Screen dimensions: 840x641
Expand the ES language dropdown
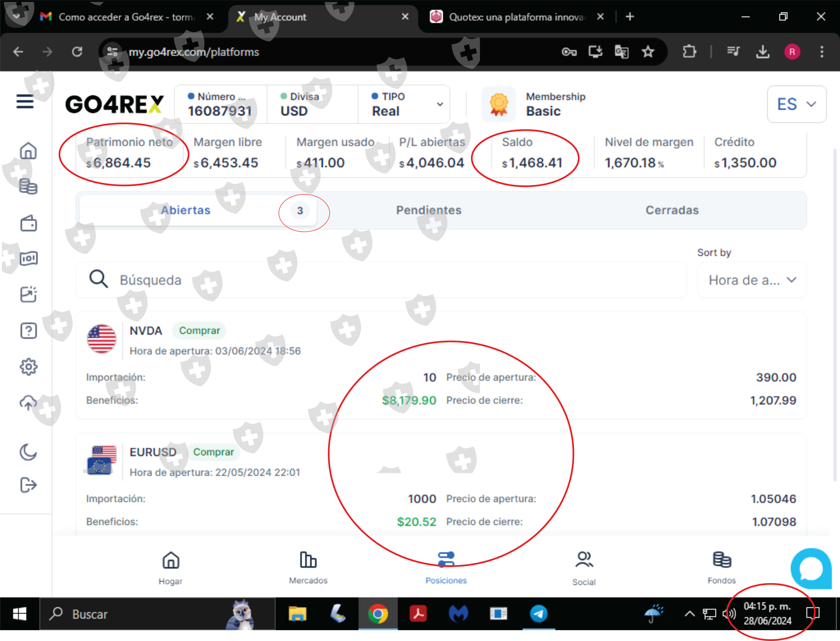796,104
